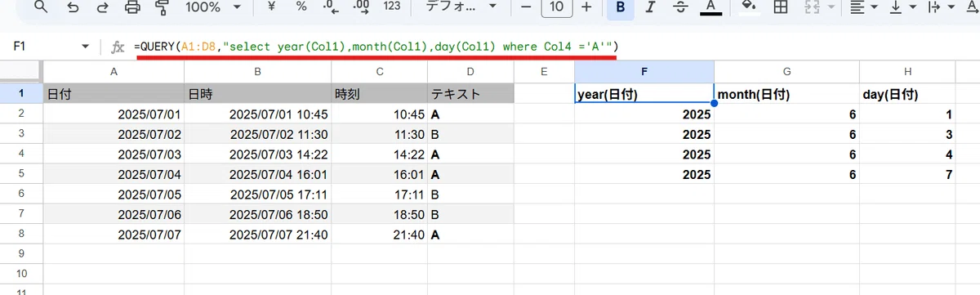This screenshot has width=980, height=295.
Task: Decrease decimal places
Action: [x=331, y=7]
